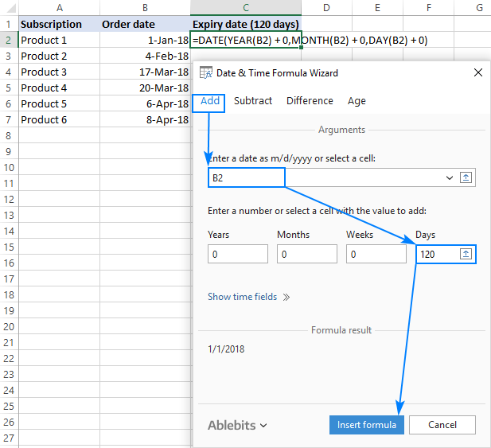Expand Show time fields section
Screen dimensions: 491x448
pyautogui.click(x=248, y=297)
